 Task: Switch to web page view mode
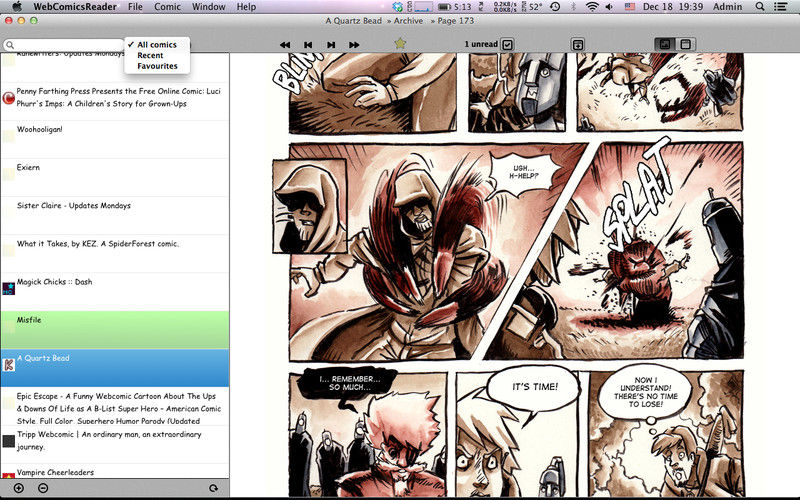point(686,44)
